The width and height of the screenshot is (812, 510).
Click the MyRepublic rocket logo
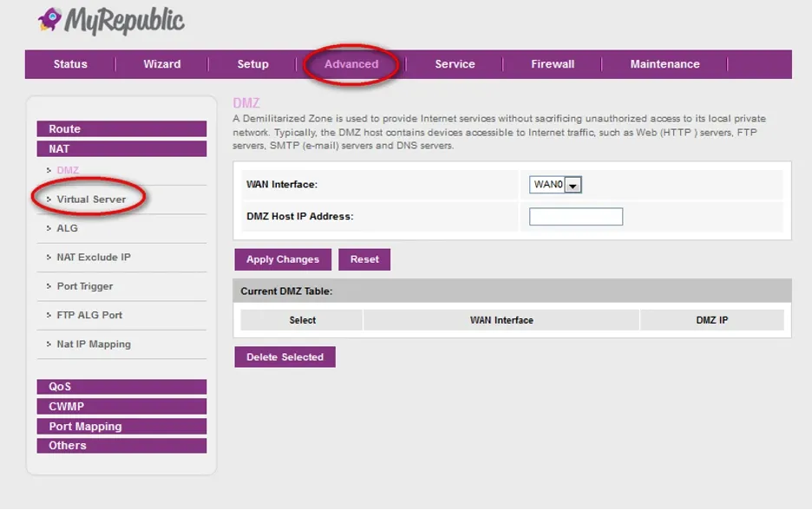pos(49,21)
